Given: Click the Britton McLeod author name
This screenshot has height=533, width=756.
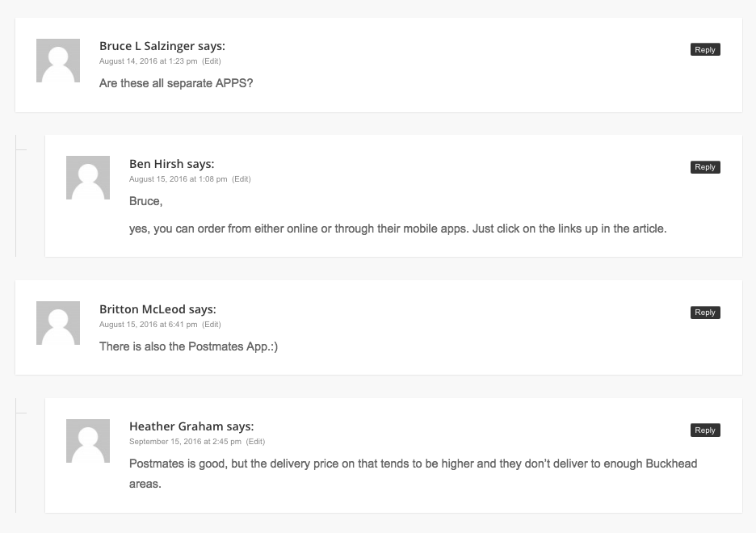Looking at the screenshot, I should click(x=142, y=309).
